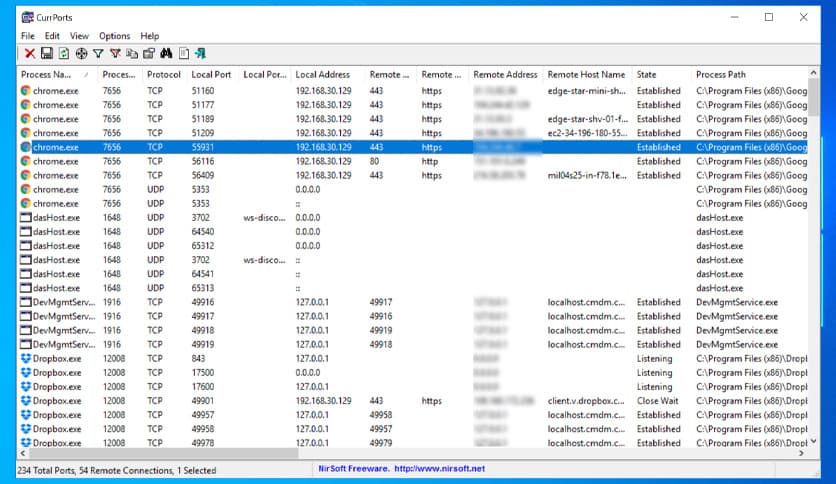Maximize the CurrPorts window
This screenshot has height=484, width=836.
point(769,17)
